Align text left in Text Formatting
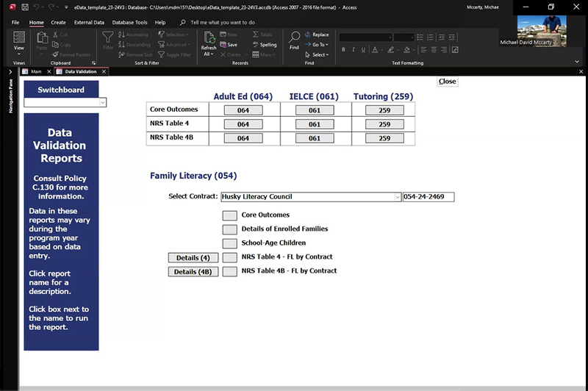Image resolution: width=588 pixels, height=391 pixels. pyautogui.click(x=424, y=49)
